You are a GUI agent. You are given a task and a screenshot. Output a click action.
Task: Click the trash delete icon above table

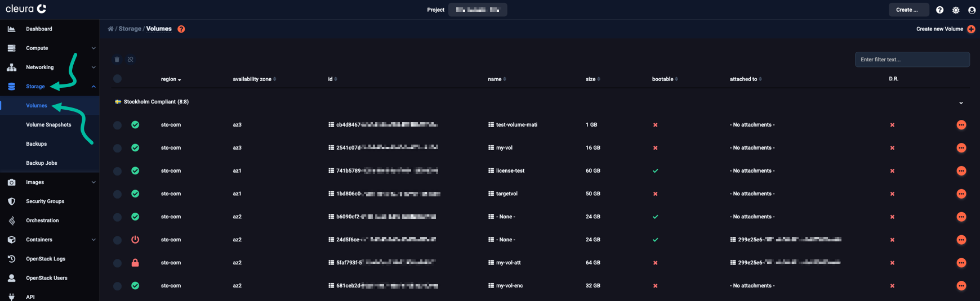click(x=117, y=60)
